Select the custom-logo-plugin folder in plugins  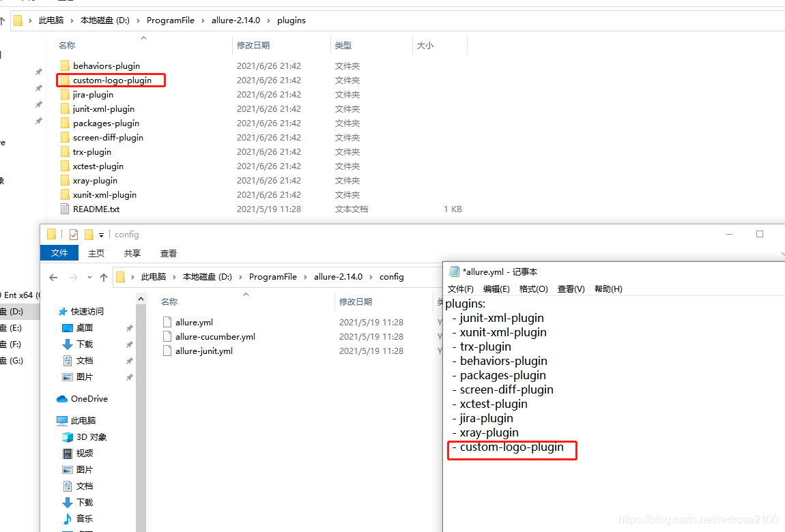[x=112, y=80]
